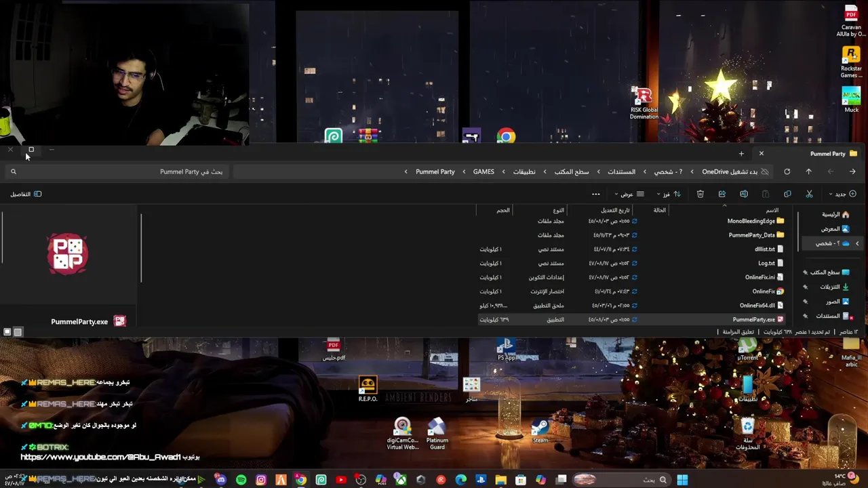Viewport: 868px width, 488px height.
Task: Open the Muck desktop shortcut
Action: click(851, 99)
